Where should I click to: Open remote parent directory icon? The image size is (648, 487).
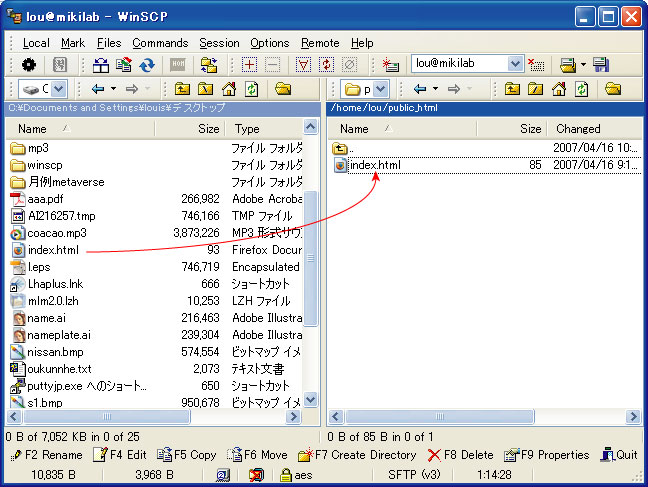point(512,89)
